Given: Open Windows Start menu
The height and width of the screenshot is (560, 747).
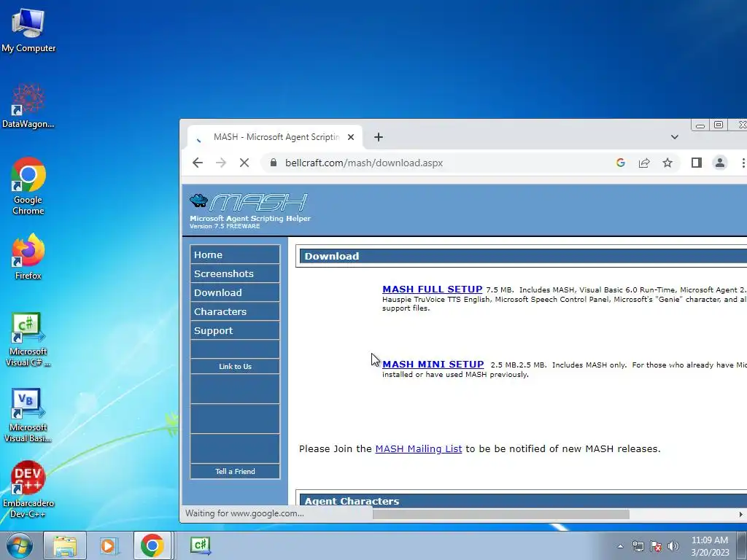Looking at the screenshot, I should coord(19,545).
